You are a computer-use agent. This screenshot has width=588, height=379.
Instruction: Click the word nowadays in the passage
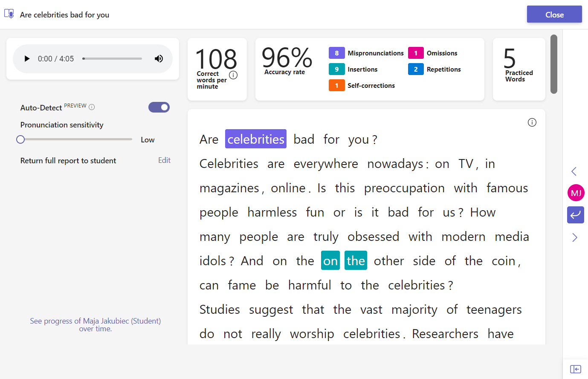395,164
